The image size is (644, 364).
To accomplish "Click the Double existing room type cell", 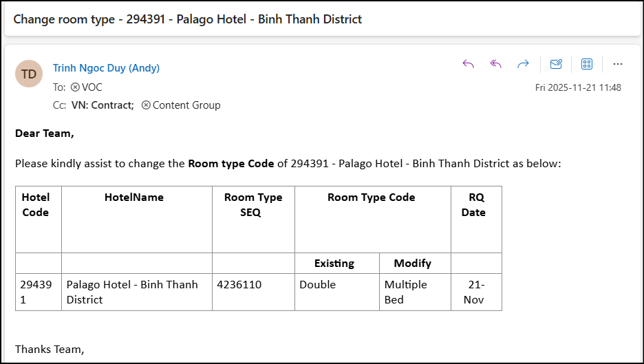I will click(317, 284).
